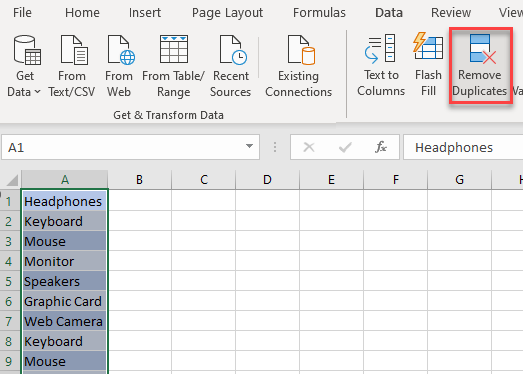Click the formula bar containing Headphones
Image resolution: width=523 pixels, height=374 pixels.
pyautogui.click(x=463, y=147)
